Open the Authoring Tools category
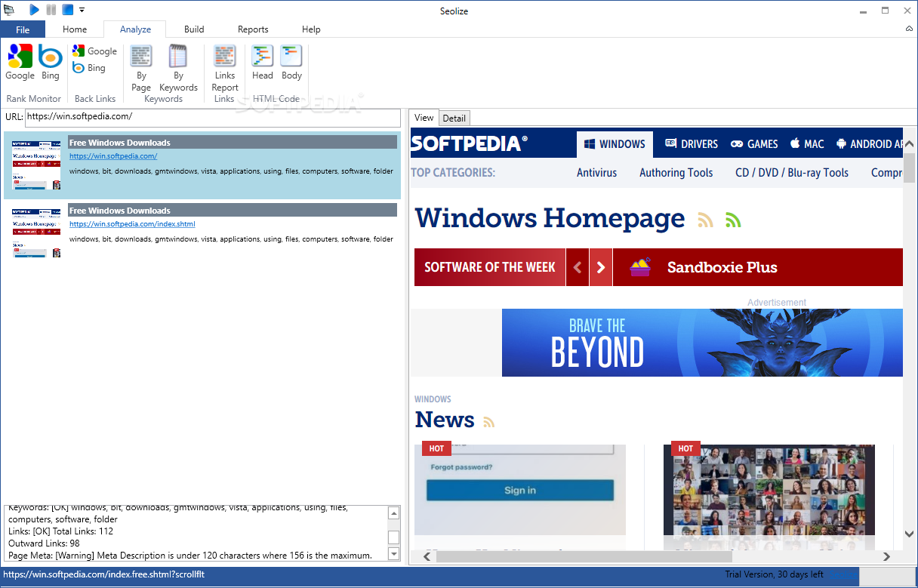918x588 pixels. click(x=676, y=173)
